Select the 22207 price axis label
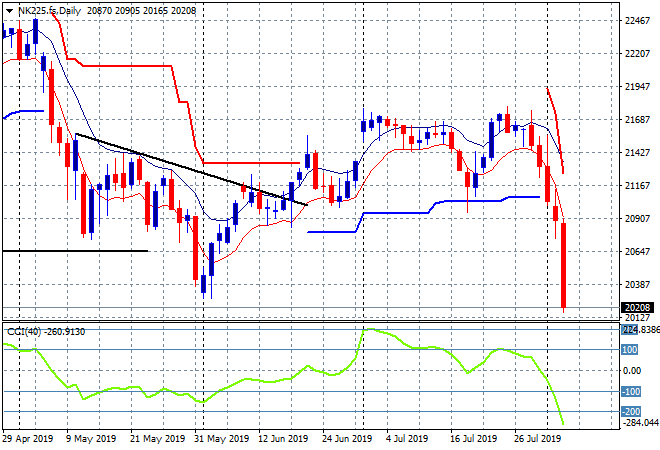The width and height of the screenshot is (660, 450). (x=637, y=53)
